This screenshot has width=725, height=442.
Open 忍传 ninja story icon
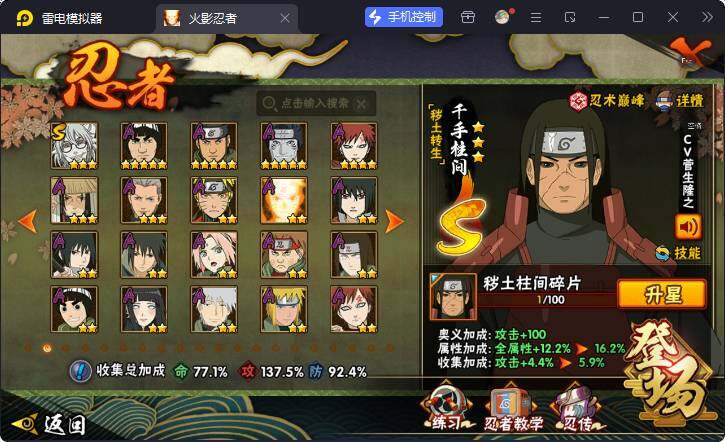576,409
